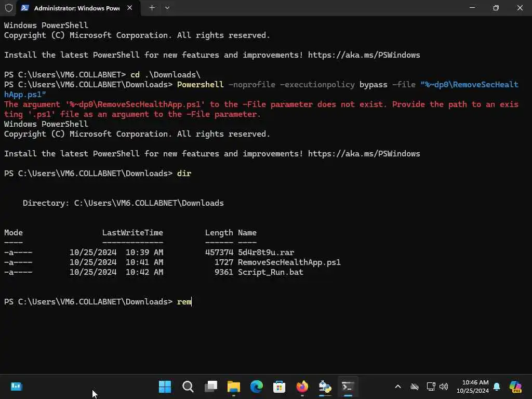The image size is (532, 399).
Task: Open notifications bell icon
Action: pos(497,387)
